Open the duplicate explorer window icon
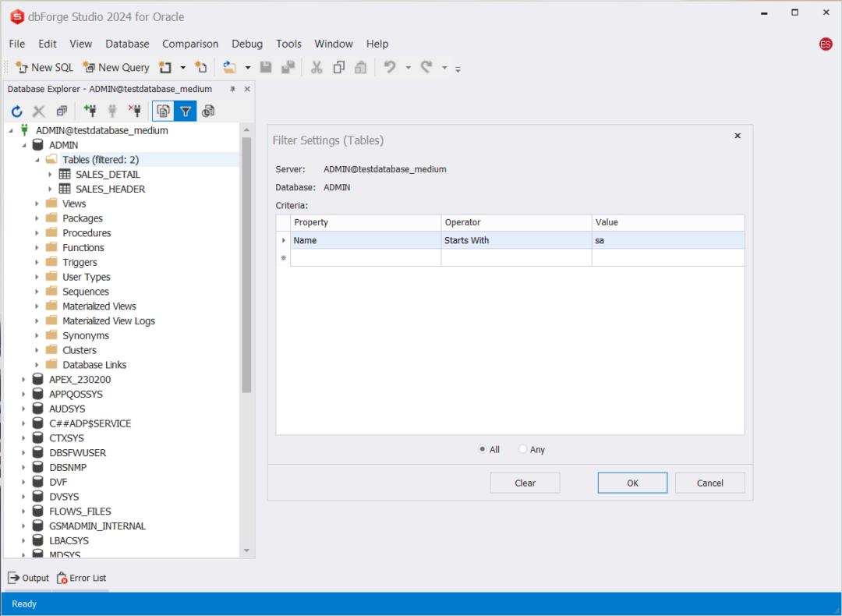The width and height of the screenshot is (842, 616). [61, 111]
